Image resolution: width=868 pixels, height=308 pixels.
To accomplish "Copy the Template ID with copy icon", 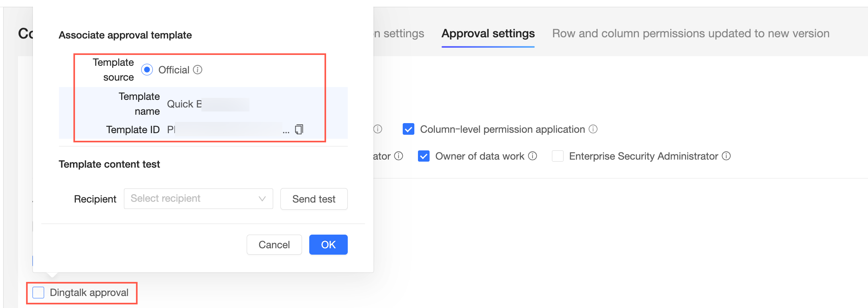I will (x=299, y=130).
